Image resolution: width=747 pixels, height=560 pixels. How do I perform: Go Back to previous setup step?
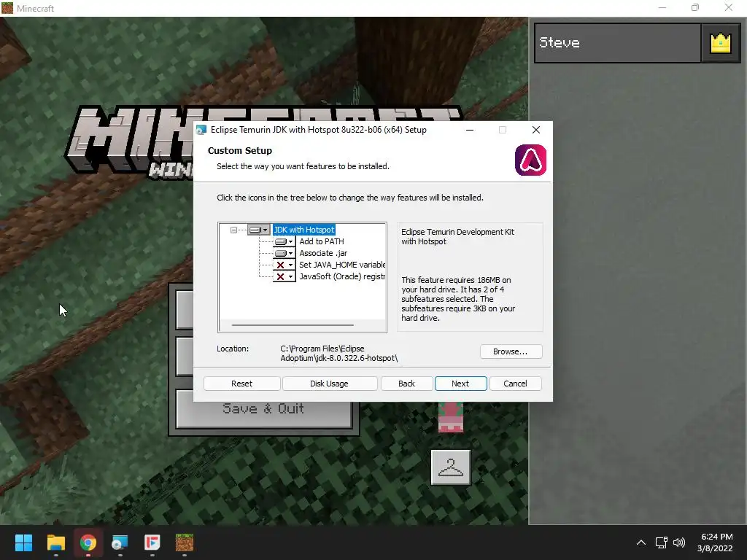pos(407,384)
